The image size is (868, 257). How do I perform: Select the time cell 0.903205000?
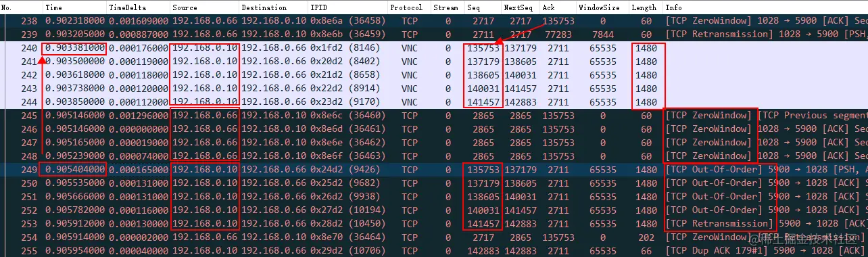pyautogui.click(x=74, y=34)
